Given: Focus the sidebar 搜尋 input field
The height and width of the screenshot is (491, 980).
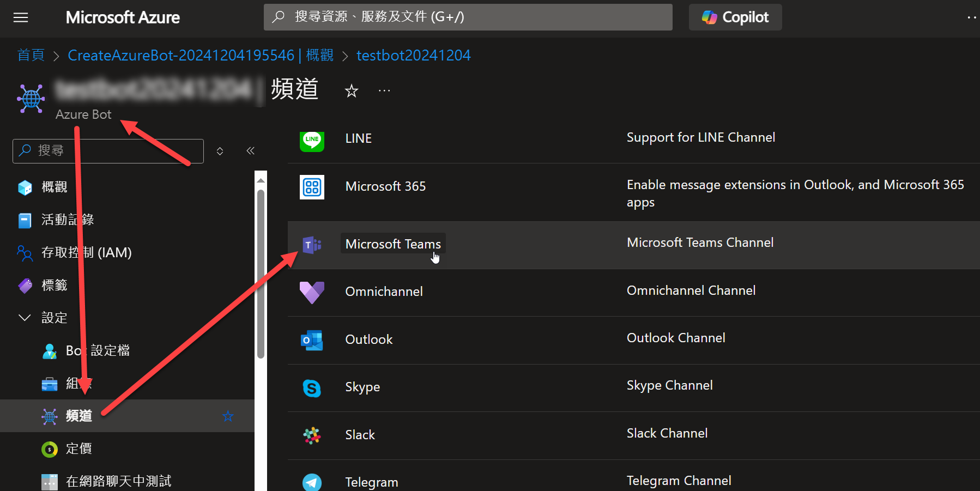Looking at the screenshot, I should click(108, 151).
